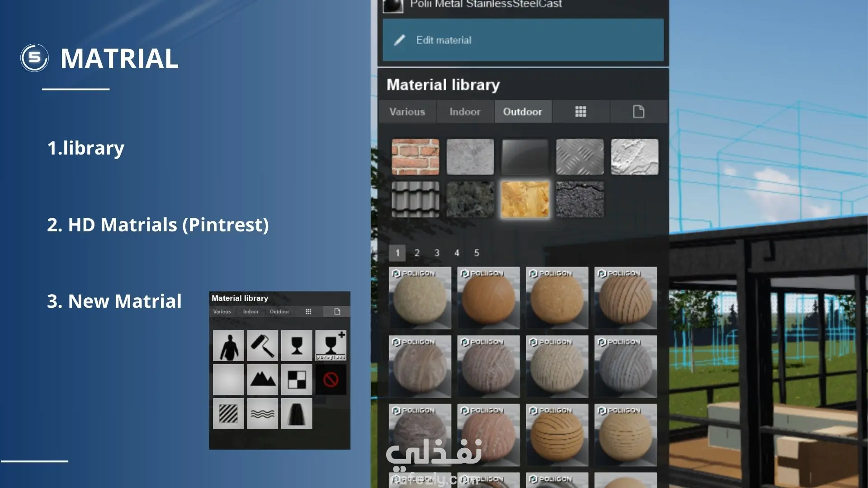The image size is (868, 488).
Task: Open the custom materials grid icon tab
Action: [580, 112]
